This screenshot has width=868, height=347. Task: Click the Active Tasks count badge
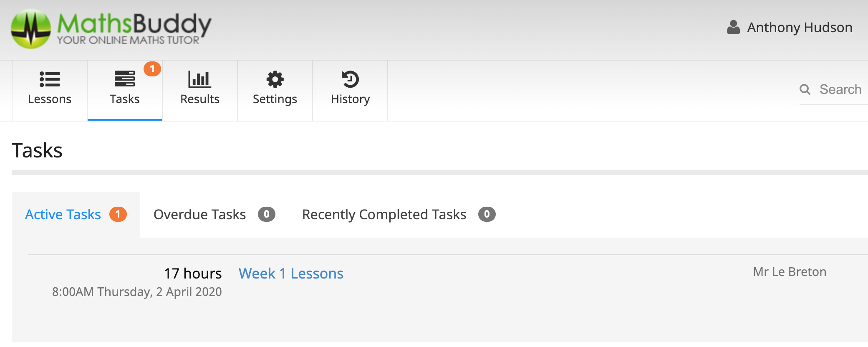point(118,215)
